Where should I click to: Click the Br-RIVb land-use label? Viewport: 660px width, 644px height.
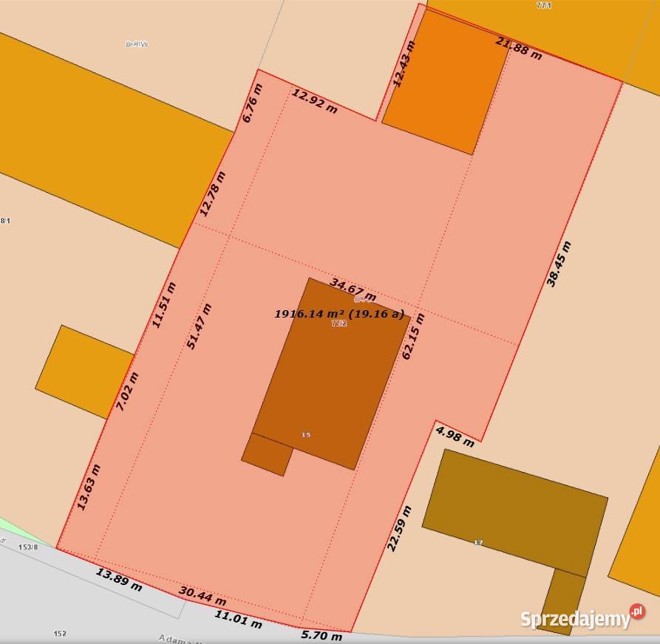point(137,44)
